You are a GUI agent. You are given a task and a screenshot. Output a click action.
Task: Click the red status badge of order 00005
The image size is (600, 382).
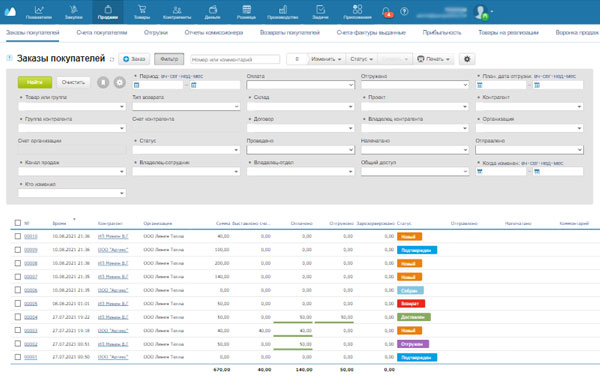(x=411, y=304)
